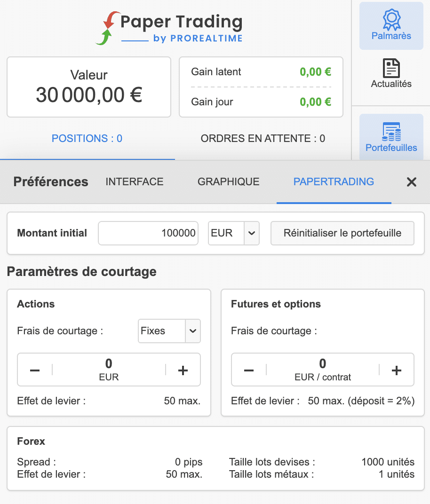The width and height of the screenshot is (430, 504).
Task: Decrease Actions brokerage fee with minus
Action: tap(35, 370)
